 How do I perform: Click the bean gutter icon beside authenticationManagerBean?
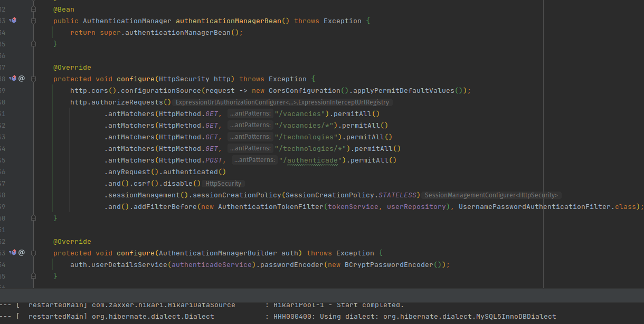click(13, 21)
